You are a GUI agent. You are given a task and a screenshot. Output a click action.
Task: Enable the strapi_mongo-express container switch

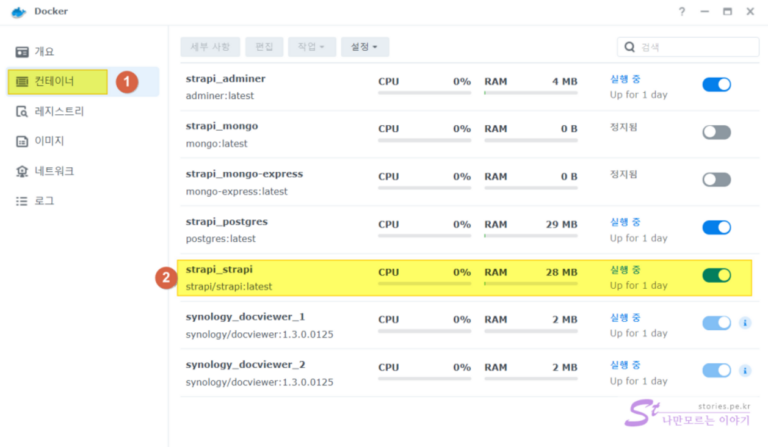coord(717,180)
